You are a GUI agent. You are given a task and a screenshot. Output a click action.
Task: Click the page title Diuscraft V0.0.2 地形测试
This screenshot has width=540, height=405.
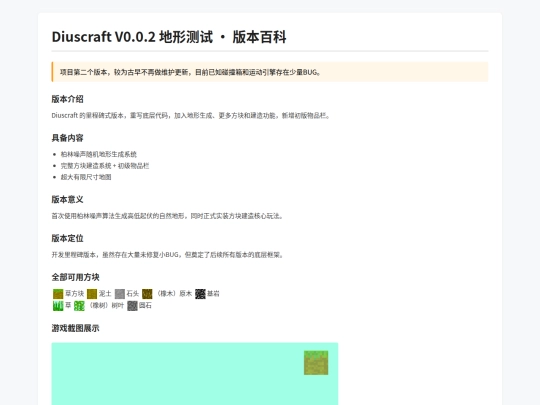(x=169, y=37)
